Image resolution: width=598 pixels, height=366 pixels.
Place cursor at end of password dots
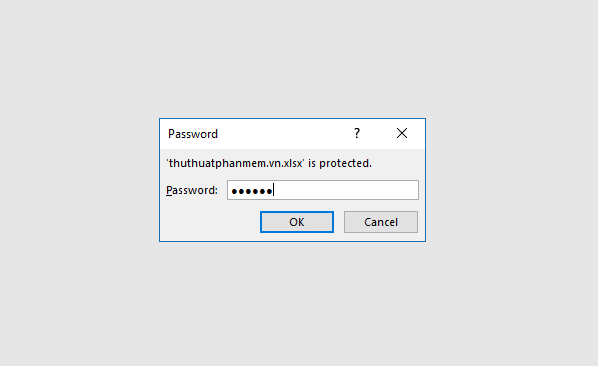pyautogui.click(x=273, y=190)
